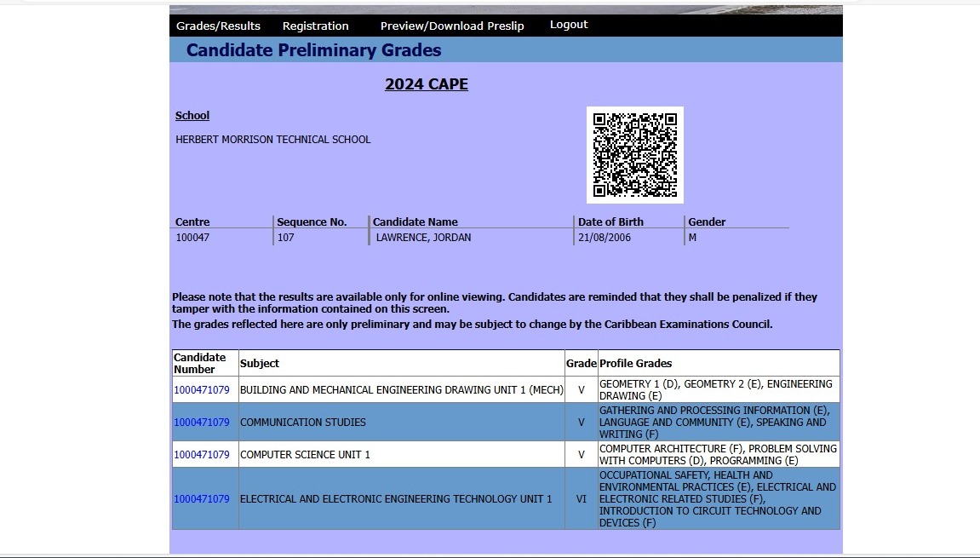Log out using the Logout link
Viewport: 980px width, 558px height.
569,25
